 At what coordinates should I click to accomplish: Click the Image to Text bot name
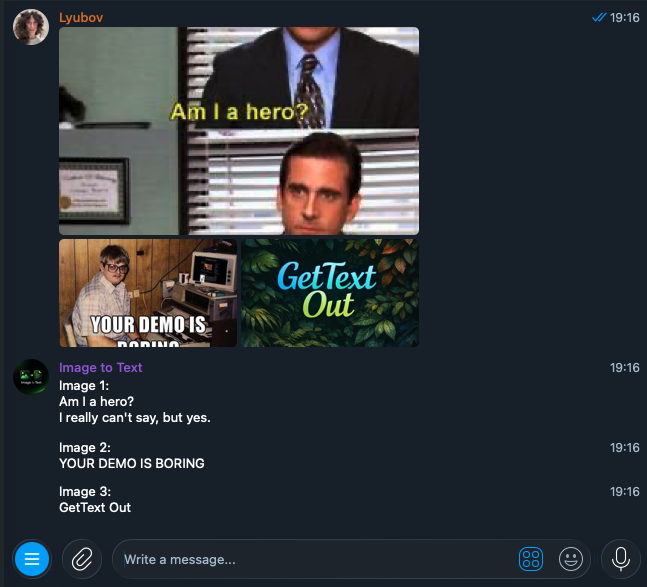[101, 367]
